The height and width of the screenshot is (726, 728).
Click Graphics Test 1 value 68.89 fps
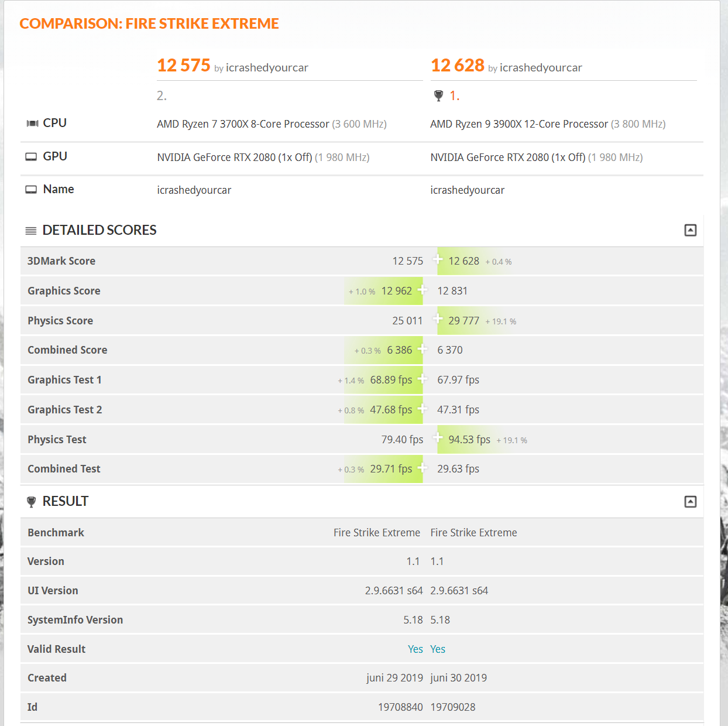(x=391, y=380)
